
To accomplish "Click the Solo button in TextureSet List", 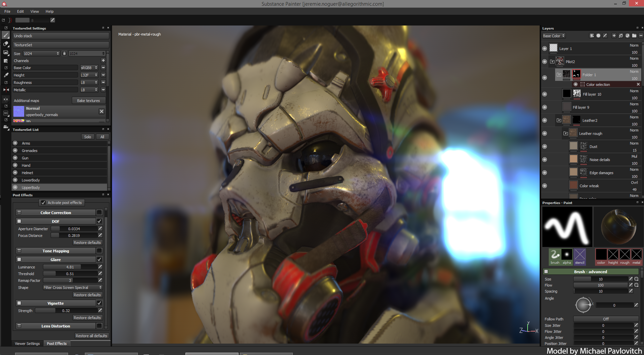I will (x=88, y=137).
